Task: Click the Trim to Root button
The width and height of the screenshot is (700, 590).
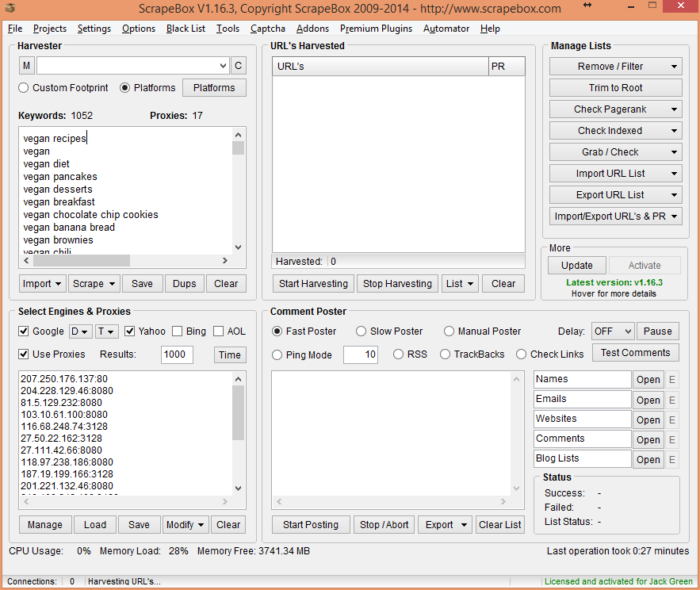Action: click(x=616, y=88)
